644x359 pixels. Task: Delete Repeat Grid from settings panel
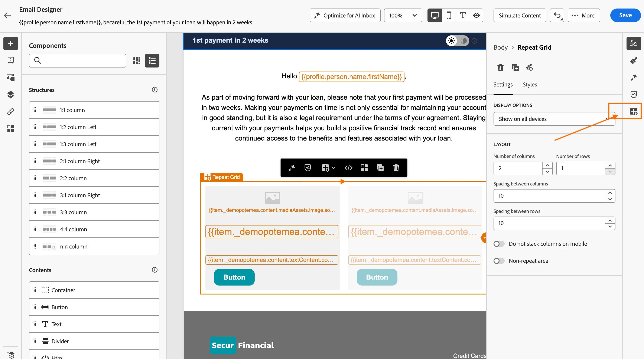500,67
